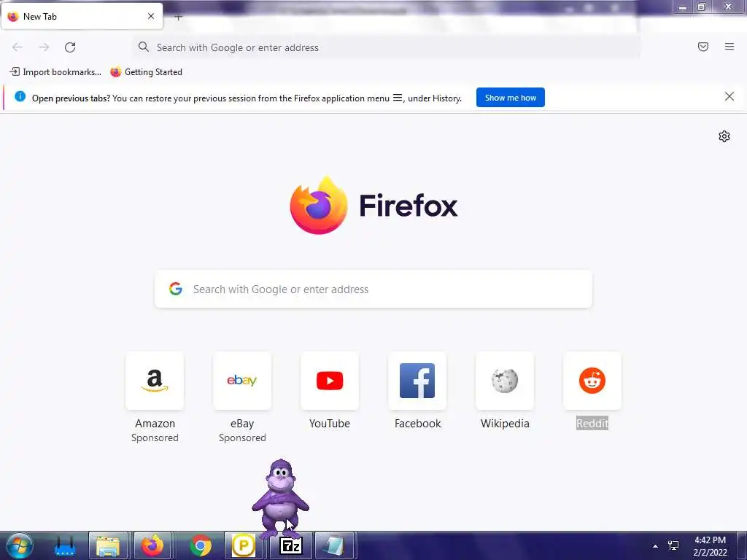The image size is (747, 560).
Task: Minimize the Firefox window
Action: coord(683,7)
